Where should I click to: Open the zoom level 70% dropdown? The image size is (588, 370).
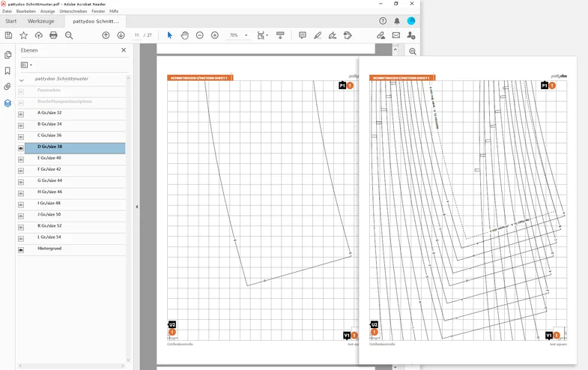click(x=246, y=35)
